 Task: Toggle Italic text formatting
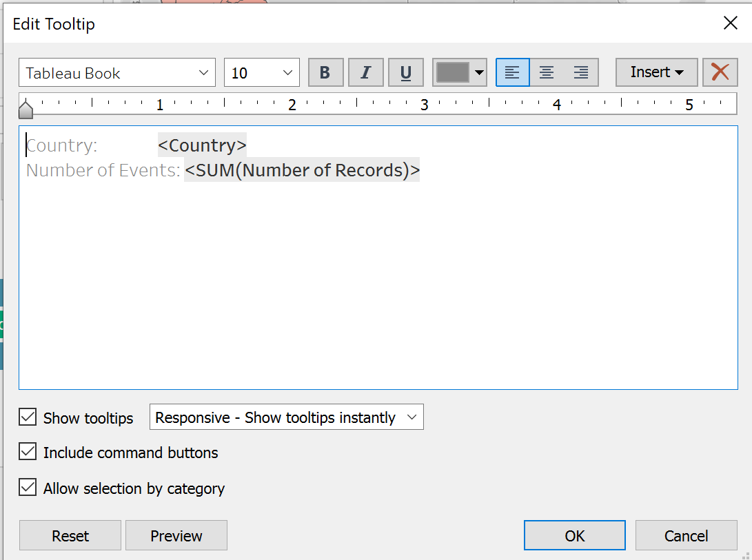[365, 73]
